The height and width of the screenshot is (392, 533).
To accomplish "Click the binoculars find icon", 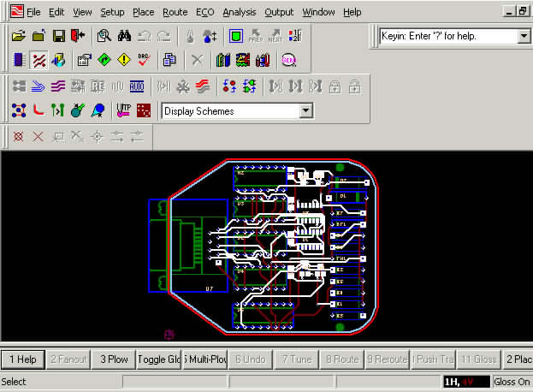I will 124,37.
